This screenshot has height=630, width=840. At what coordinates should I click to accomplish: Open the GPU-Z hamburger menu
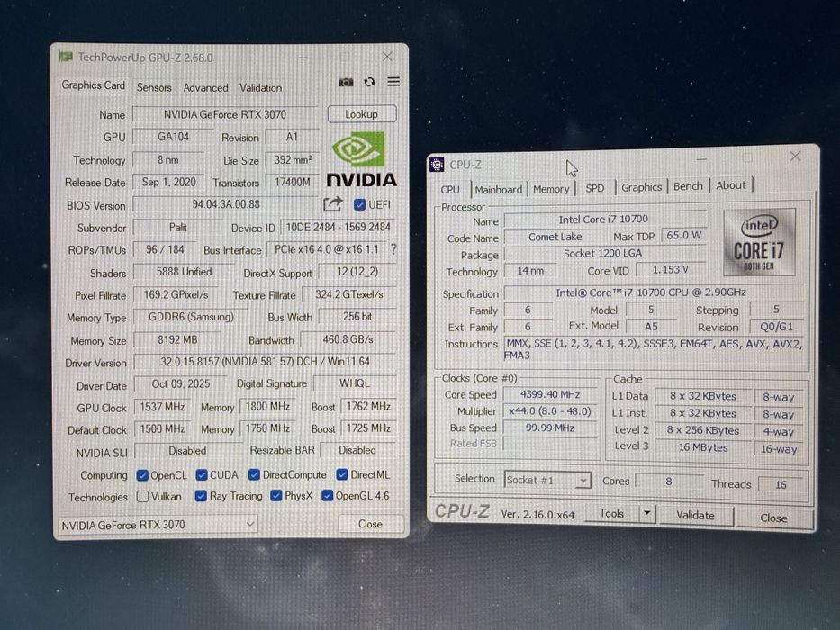point(393,81)
